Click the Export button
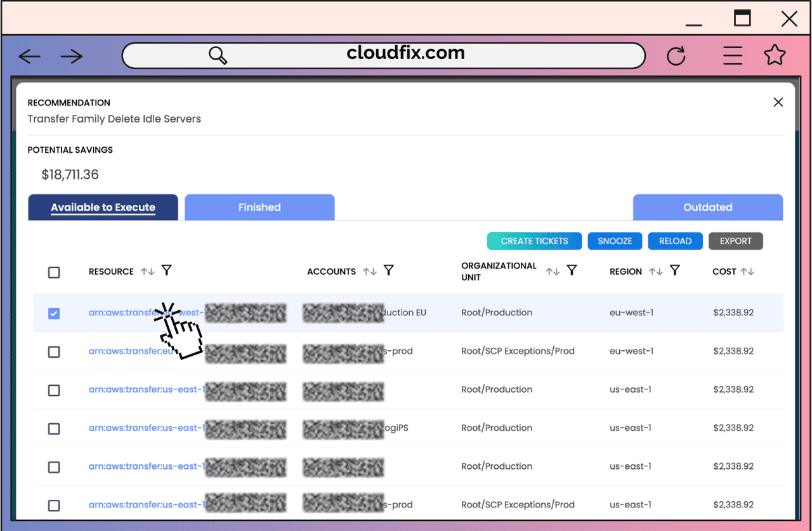812x531 pixels. (736, 241)
